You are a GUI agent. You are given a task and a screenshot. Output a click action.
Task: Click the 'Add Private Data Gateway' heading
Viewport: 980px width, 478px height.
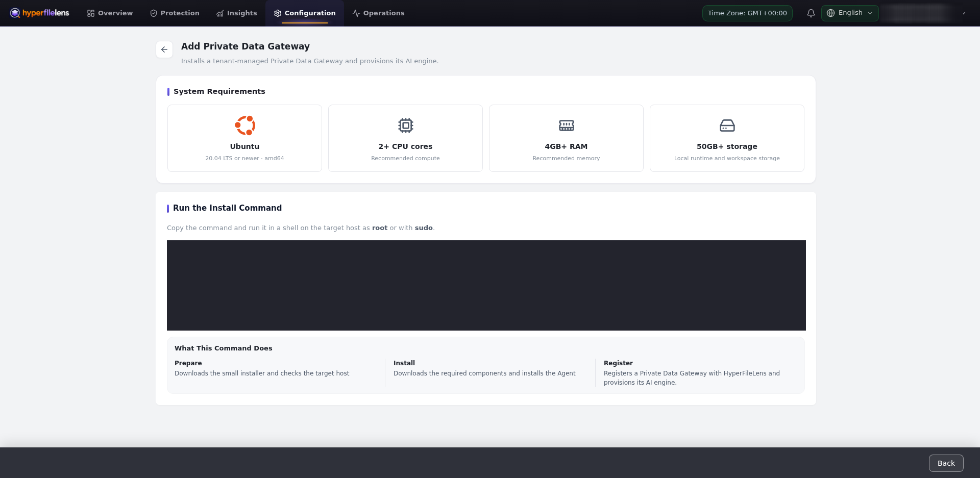[246, 46]
